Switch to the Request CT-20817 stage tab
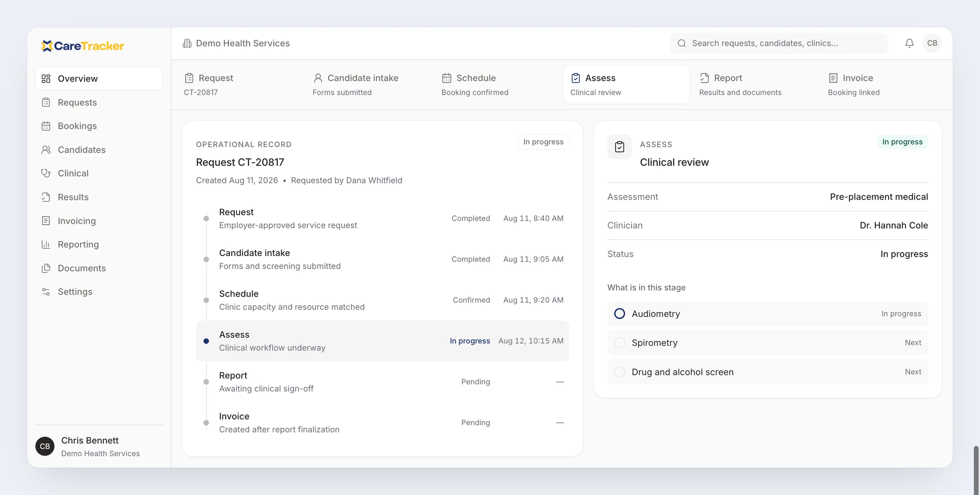 coord(241,85)
